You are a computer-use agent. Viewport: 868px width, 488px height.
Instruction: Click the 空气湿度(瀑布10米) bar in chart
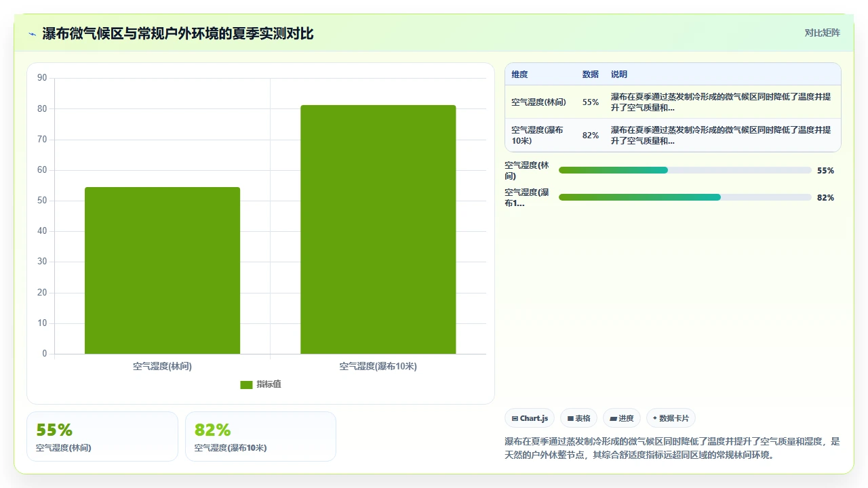click(x=378, y=229)
